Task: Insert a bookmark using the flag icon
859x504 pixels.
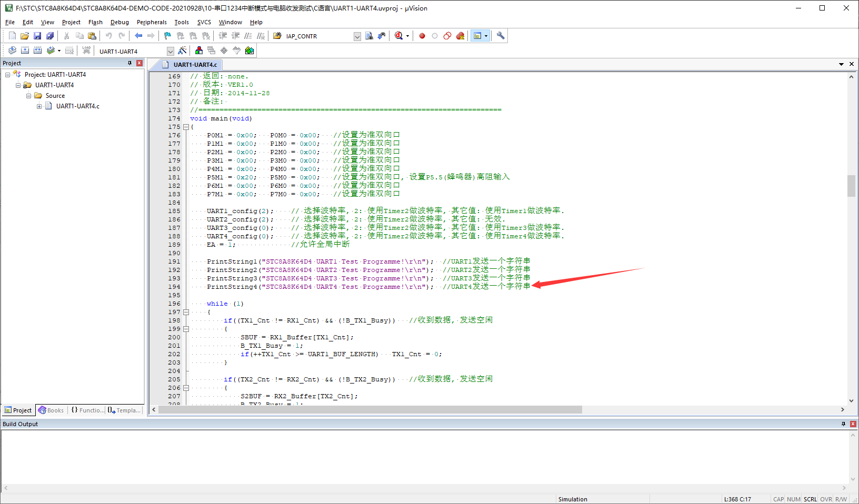Action: point(167,36)
